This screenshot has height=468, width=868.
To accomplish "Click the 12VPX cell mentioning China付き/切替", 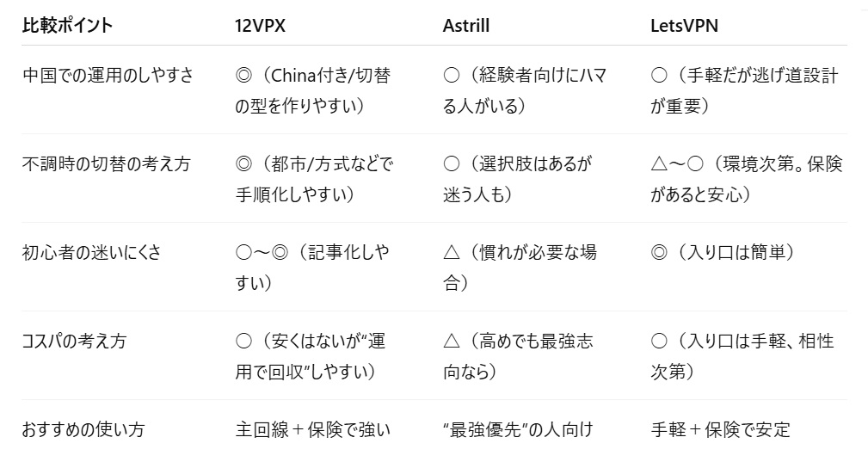I will (312, 90).
